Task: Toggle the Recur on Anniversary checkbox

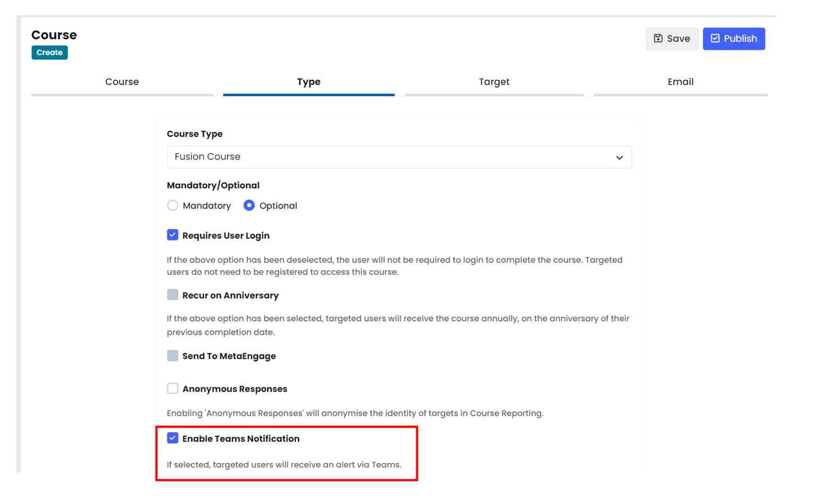Action: pyautogui.click(x=172, y=295)
